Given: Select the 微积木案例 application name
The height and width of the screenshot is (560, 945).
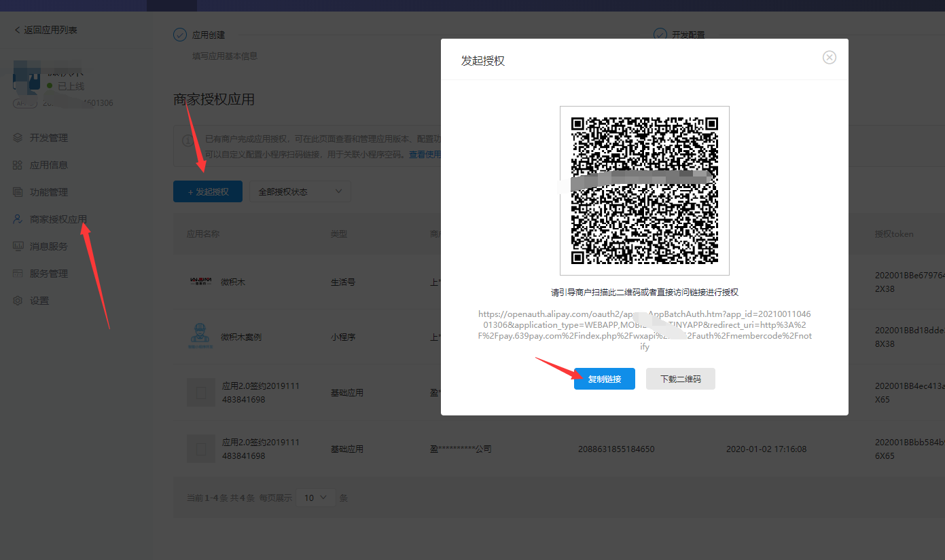Looking at the screenshot, I should [x=241, y=337].
